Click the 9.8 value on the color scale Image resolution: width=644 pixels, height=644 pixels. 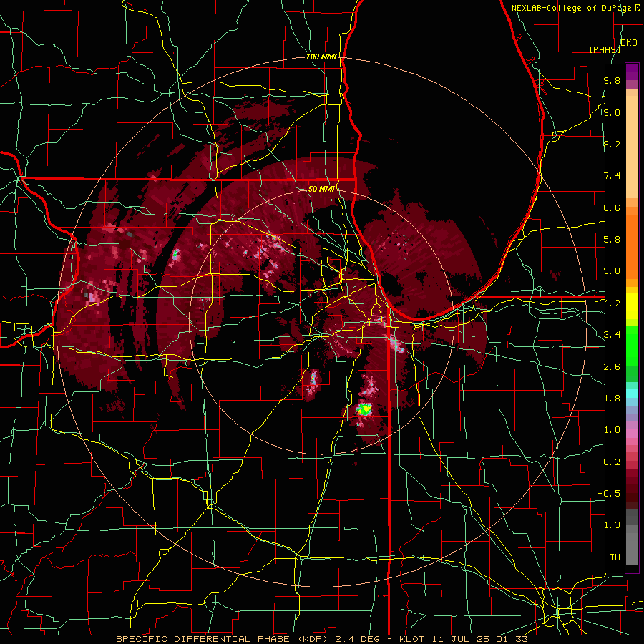pos(612,80)
